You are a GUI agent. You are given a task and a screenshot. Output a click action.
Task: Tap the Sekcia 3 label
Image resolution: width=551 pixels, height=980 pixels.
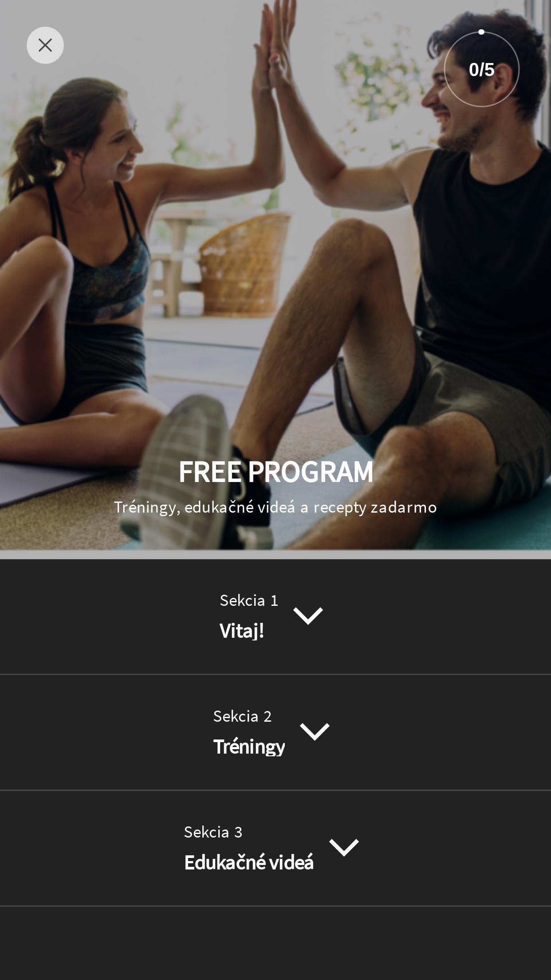(x=213, y=832)
